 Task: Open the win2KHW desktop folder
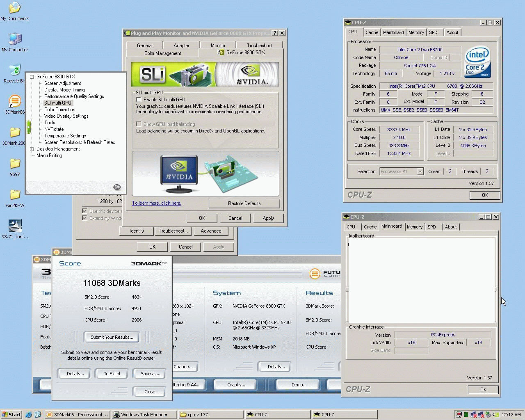pos(15,199)
